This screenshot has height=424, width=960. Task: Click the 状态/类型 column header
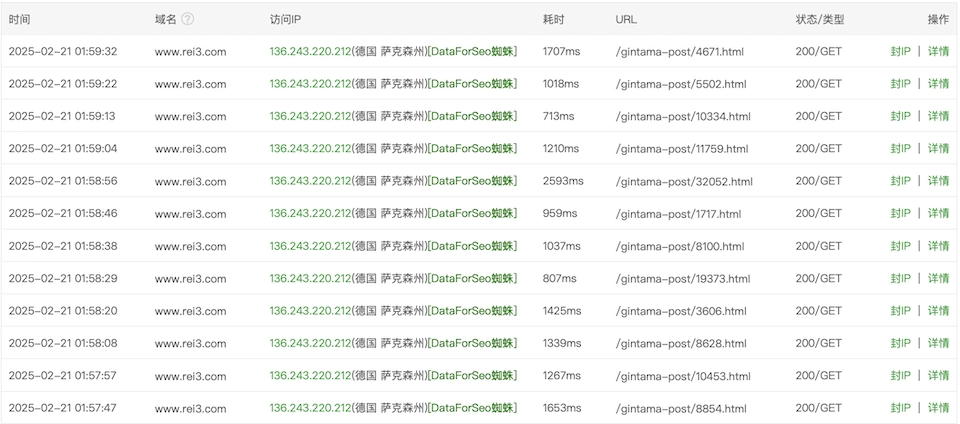coord(820,19)
